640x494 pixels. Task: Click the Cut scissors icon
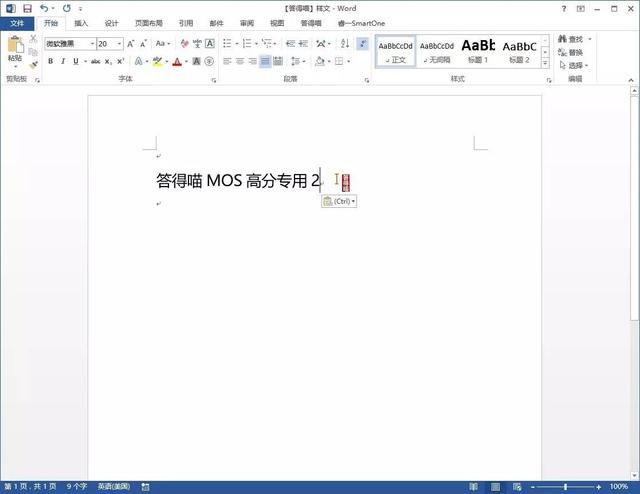tap(33, 39)
